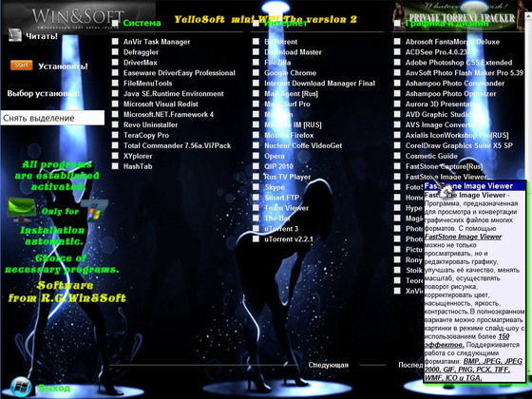
Task: Check the Defraggler checkbox
Action: point(115,52)
